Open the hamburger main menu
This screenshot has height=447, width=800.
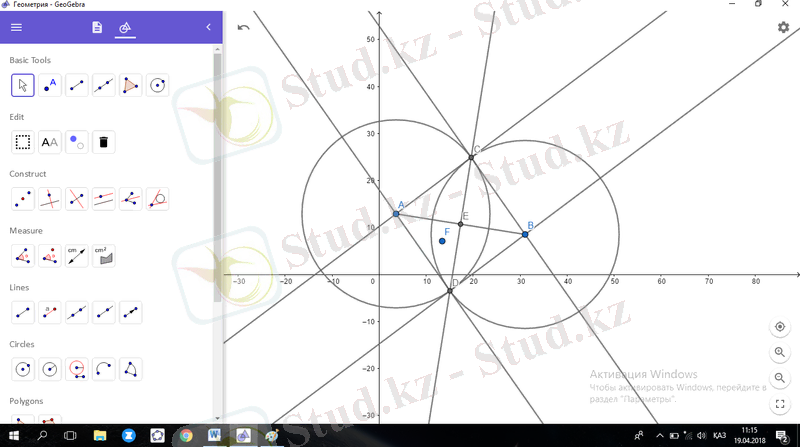(16, 27)
